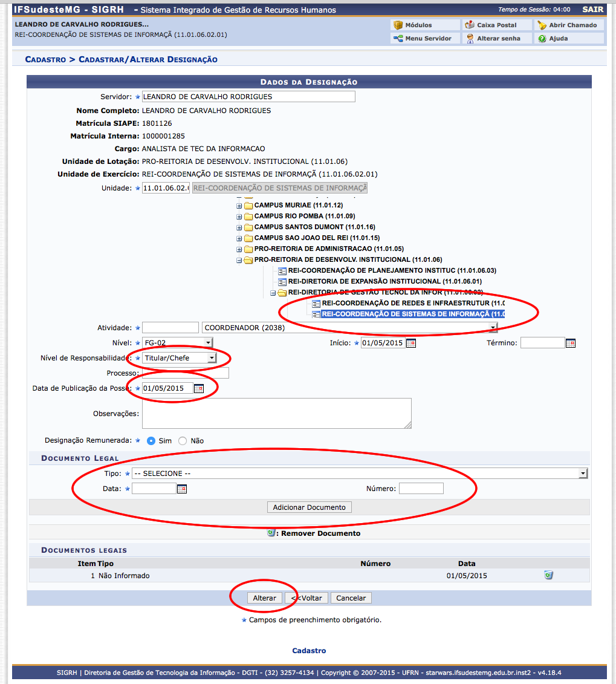Image resolution: width=616 pixels, height=684 pixels.
Task: Select Sim for Designação Remunerada
Action: pos(151,441)
